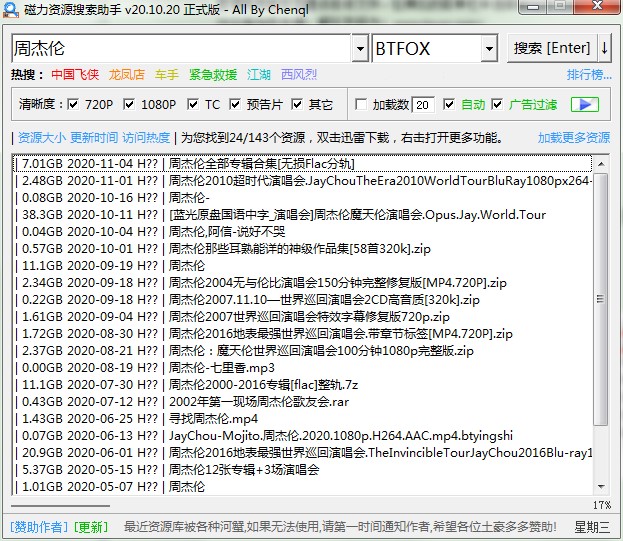Select the 38.3GB 魔天伦演唱会 result
Screen dimensions: 623x541
click(303, 215)
